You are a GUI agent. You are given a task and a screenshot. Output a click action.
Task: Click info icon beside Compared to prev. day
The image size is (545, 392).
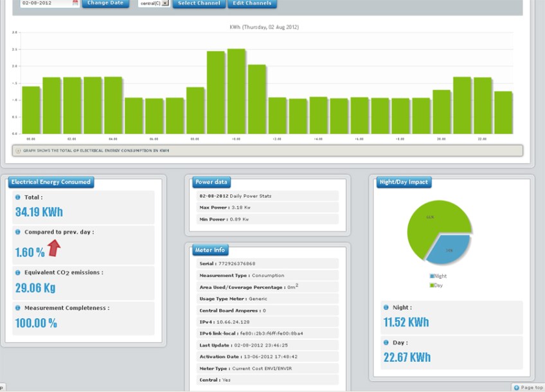click(x=18, y=231)
